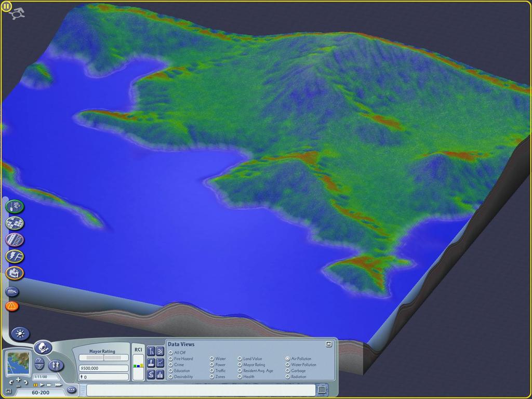532x399 pixels.
Task: Open the Utilities tools menu
Action: click(x=15, y=256)
